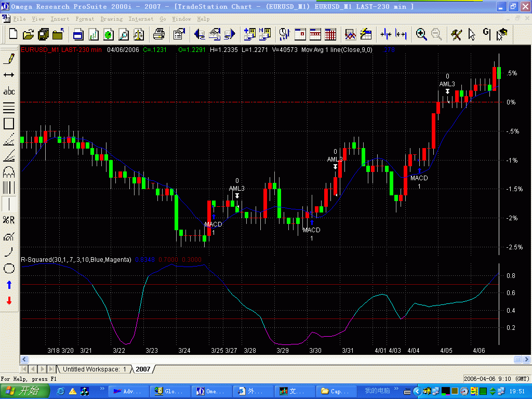
Task: Select the %R retracement tool
Action: [x=9, y=220]
